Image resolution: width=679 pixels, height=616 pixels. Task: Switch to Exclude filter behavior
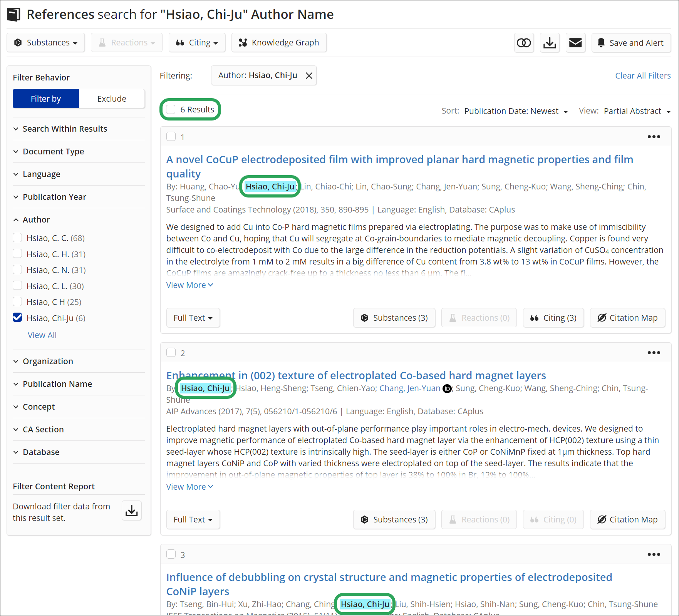click(x=112, y=99)
